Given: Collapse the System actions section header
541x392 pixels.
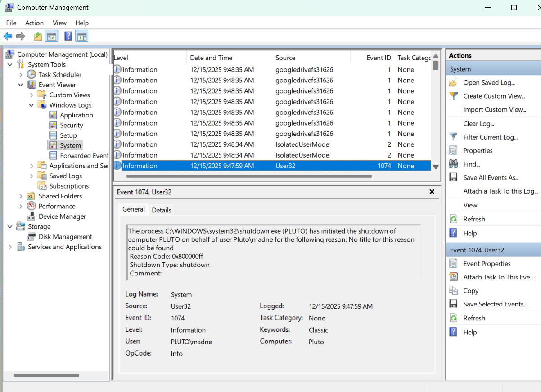Looking at the screenshot, I should 494,69.
